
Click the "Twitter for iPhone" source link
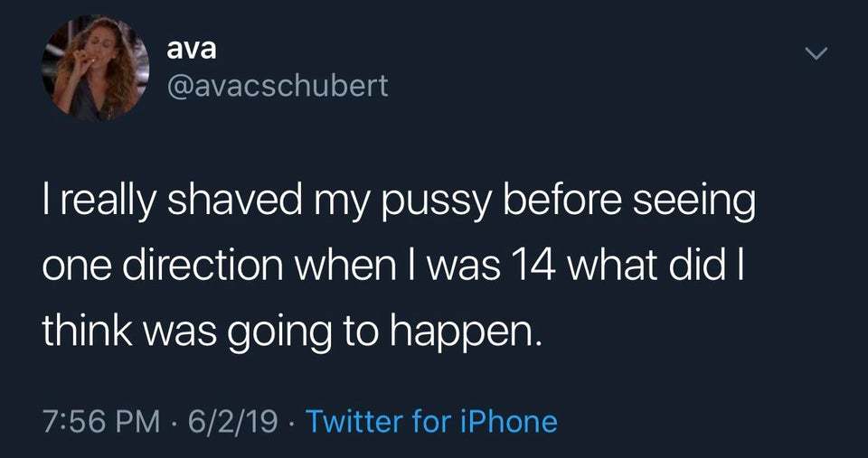(431, 420)
